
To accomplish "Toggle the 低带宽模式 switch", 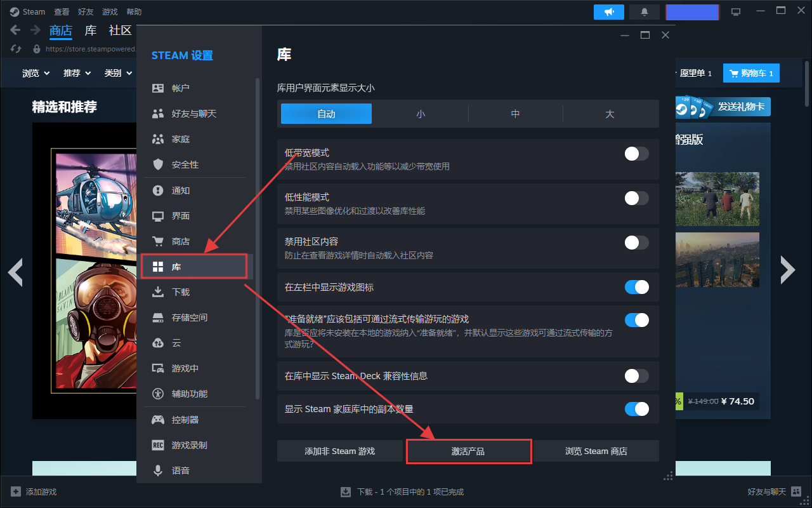I will [637, 154].
